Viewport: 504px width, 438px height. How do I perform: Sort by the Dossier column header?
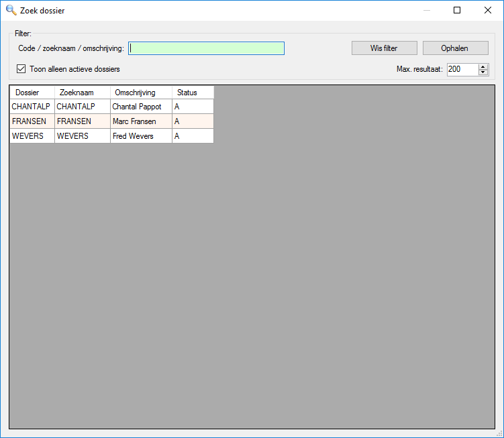32,93
